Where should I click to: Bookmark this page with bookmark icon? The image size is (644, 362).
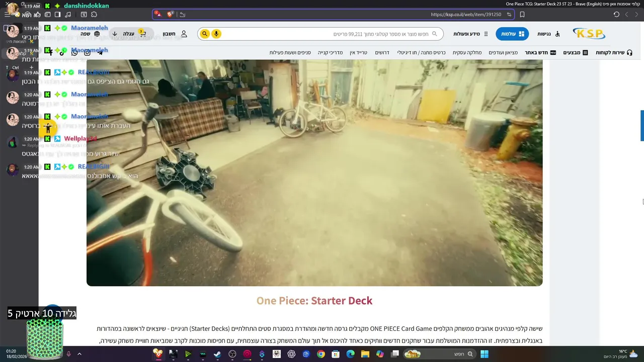coord(522,15)
